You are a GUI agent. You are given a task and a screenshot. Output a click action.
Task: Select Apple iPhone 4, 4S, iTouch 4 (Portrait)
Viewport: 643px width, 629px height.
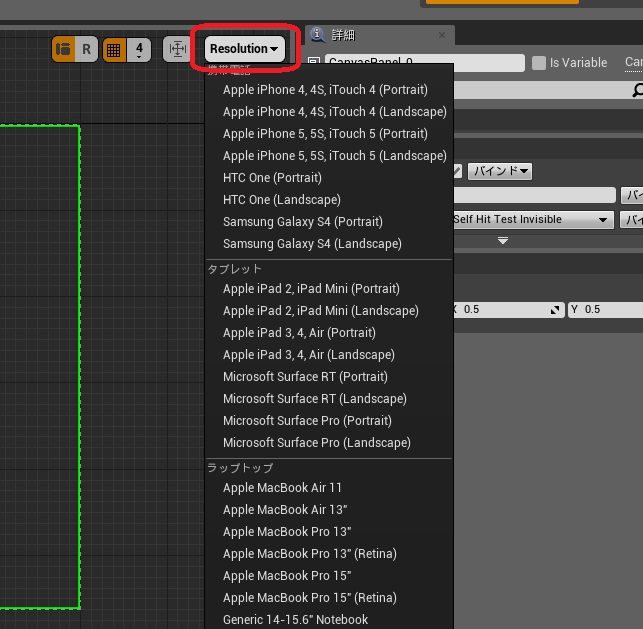pos(329,90)
